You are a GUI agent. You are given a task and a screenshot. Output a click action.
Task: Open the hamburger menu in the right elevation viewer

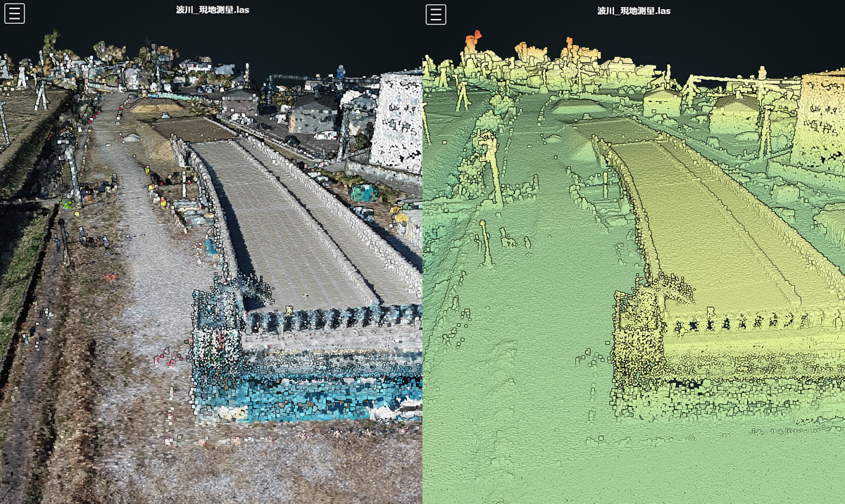(436, 14)
